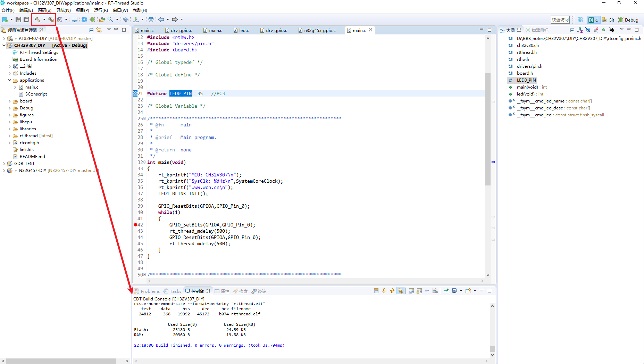
Task: Click the blue gear RT-Thread settings icon
Action: coord(84,19)
